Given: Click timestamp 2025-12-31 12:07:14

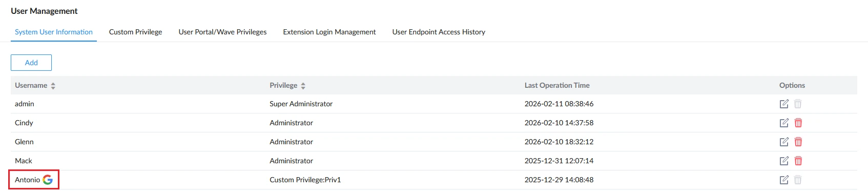Looking at the screenshot, I should pos(559,161).
